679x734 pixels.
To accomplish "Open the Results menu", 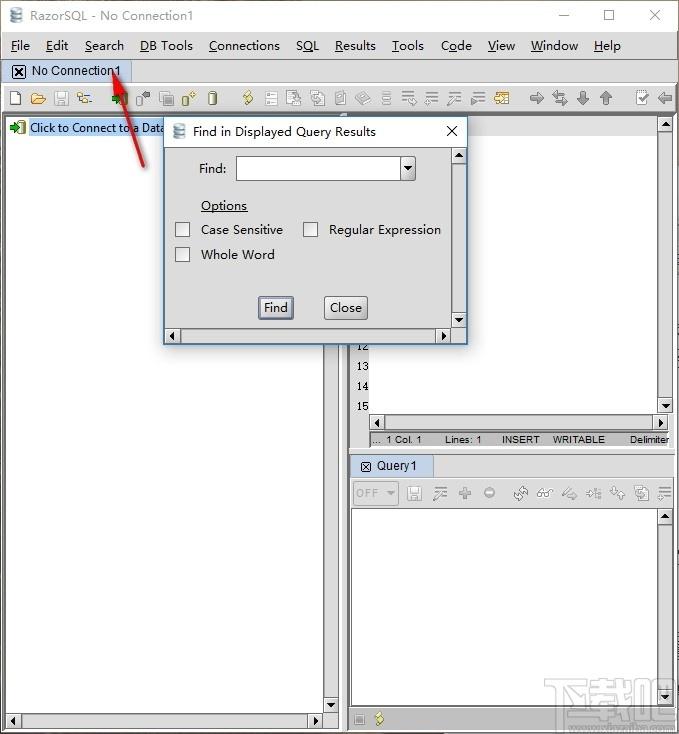I will click(355, 46).
